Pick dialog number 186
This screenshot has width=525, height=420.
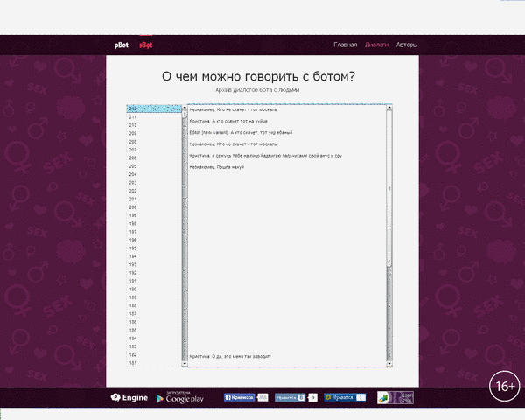pyautogui.click(x=154, y=322)
